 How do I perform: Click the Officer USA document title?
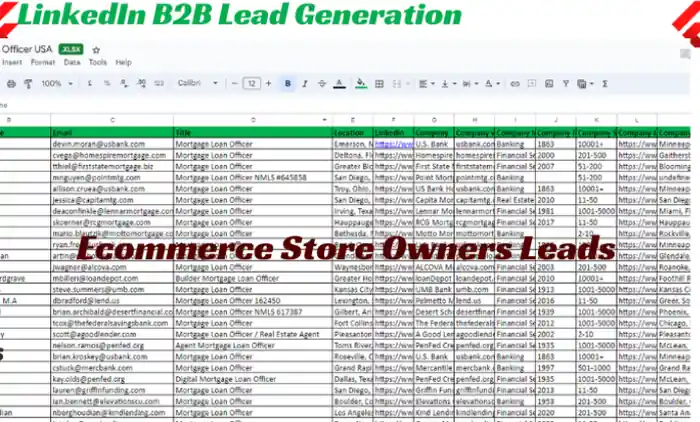coord(27,49)
